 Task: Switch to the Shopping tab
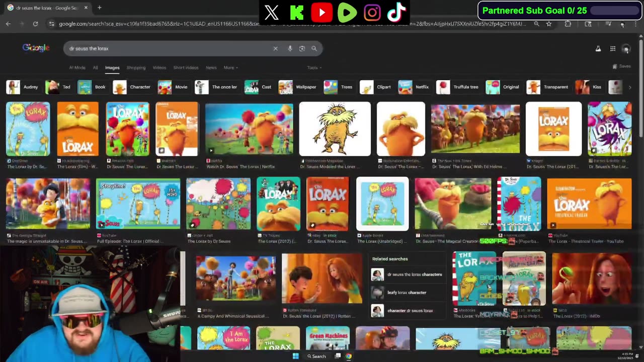click(x=136, y=68)
